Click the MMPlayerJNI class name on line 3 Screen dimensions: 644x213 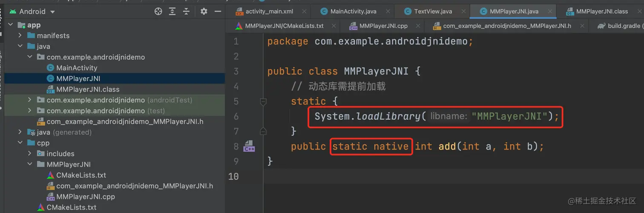point(376,71)
